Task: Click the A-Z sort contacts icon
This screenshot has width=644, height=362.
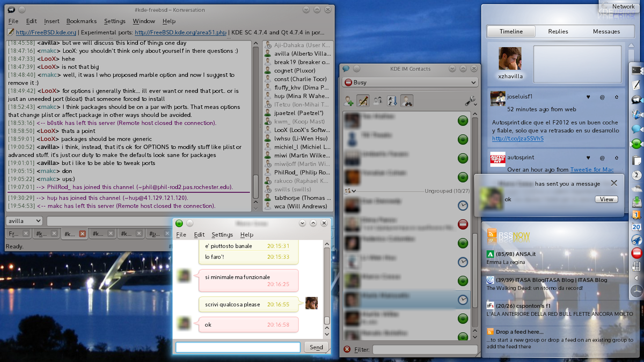Action: (392, 100)
